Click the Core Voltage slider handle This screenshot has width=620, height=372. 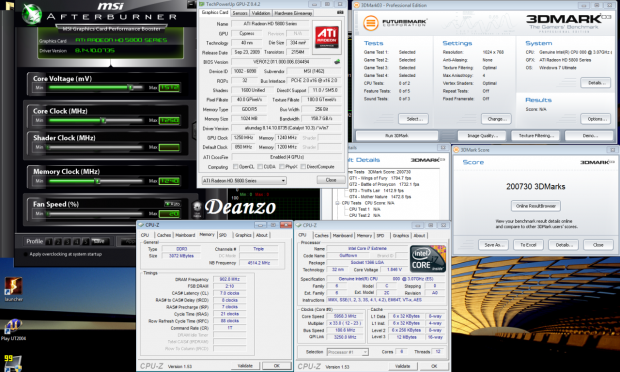pos(131,87)
